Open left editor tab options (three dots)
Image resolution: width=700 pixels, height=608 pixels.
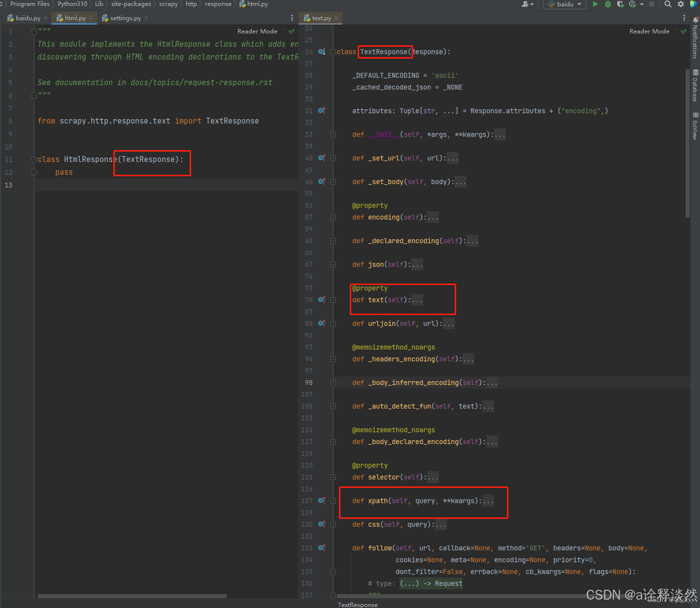pos(292,18)
